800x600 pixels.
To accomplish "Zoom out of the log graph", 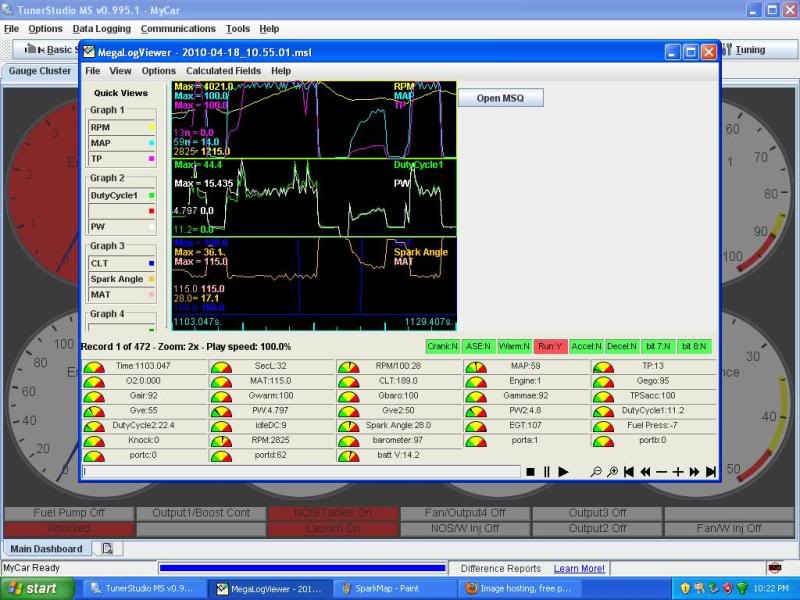I will pyautogui.click(x=597, y=471).
